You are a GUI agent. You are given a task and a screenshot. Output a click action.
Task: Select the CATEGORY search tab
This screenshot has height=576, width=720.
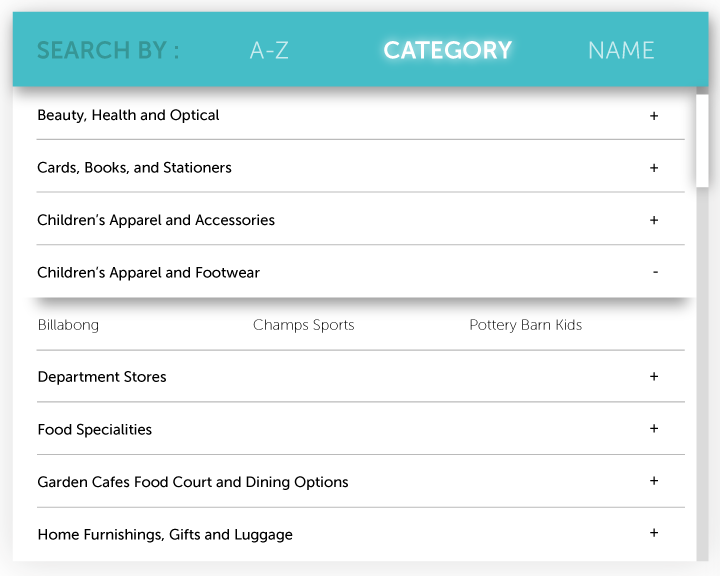(x=448, y=50)
